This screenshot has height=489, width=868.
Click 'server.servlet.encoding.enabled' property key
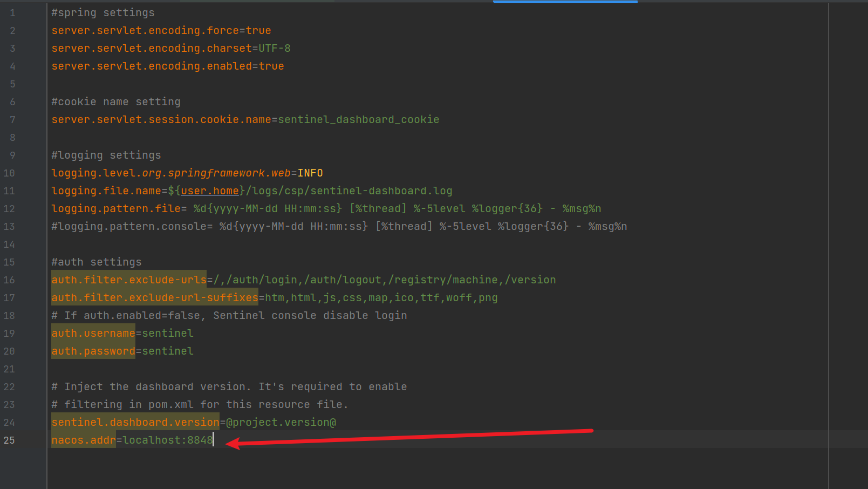click(x=152, y=66)
